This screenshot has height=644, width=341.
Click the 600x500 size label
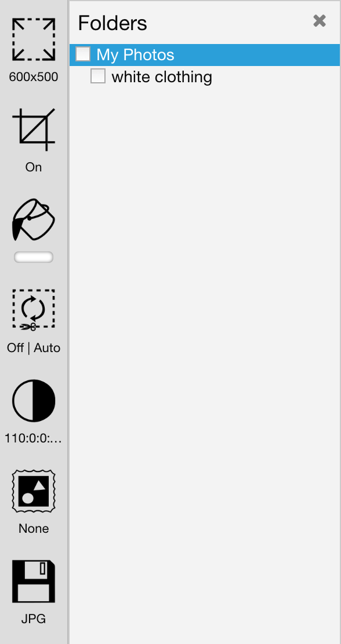pyautogui.click(x=33, y=77)
